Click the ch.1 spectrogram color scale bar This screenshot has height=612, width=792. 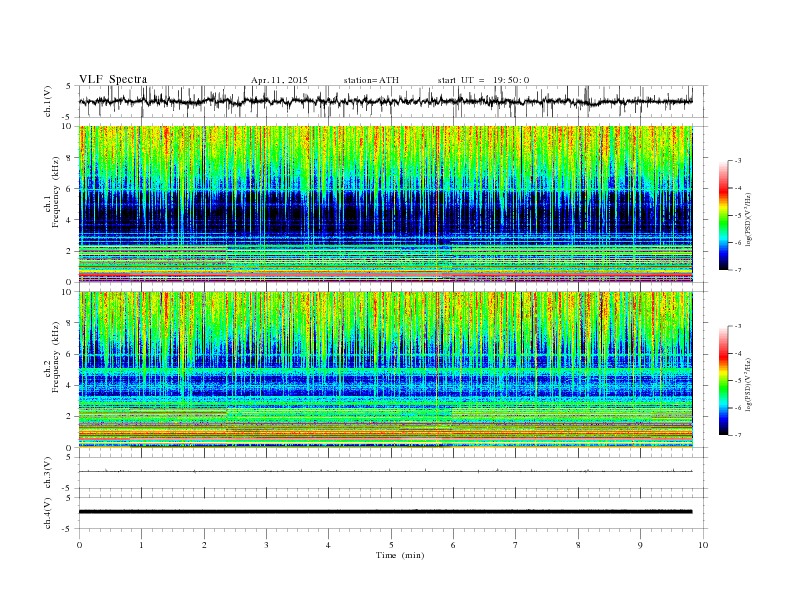pos(724,216)
